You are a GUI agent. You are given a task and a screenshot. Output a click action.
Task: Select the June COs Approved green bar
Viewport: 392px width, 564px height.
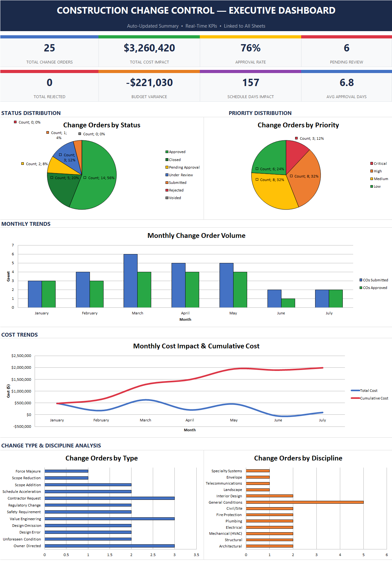288,303
